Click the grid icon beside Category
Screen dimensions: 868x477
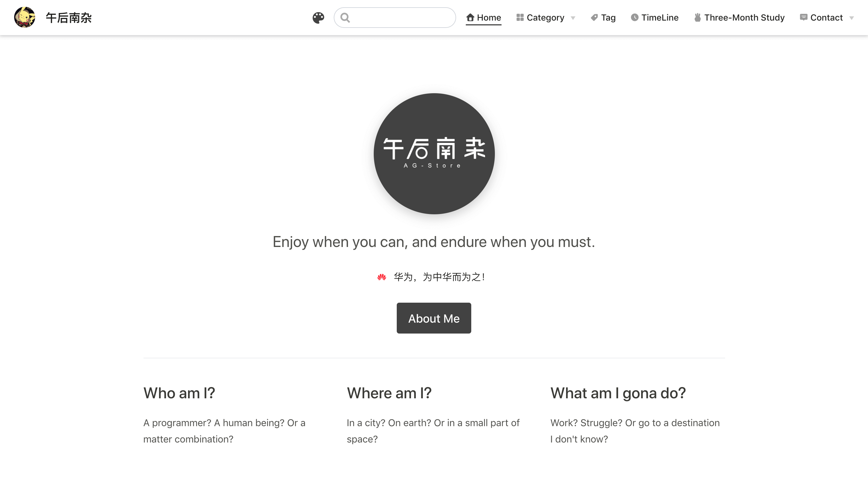click(x=520, y=18)
